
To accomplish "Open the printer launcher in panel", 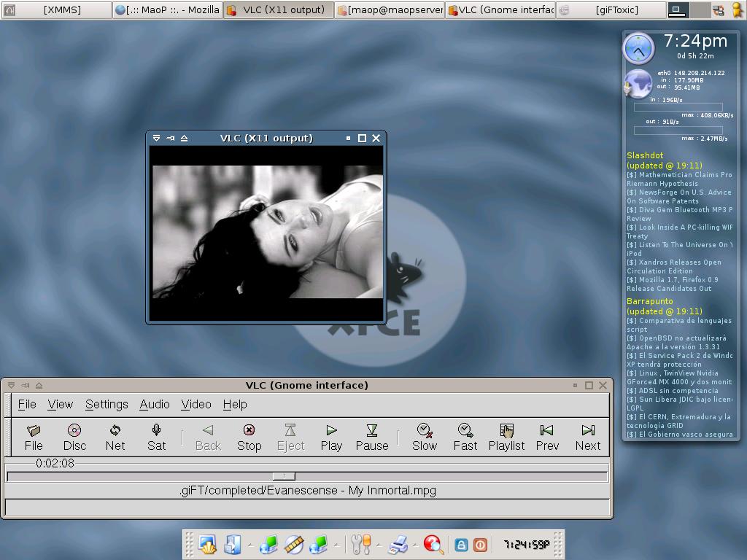I will pos(398,544).
